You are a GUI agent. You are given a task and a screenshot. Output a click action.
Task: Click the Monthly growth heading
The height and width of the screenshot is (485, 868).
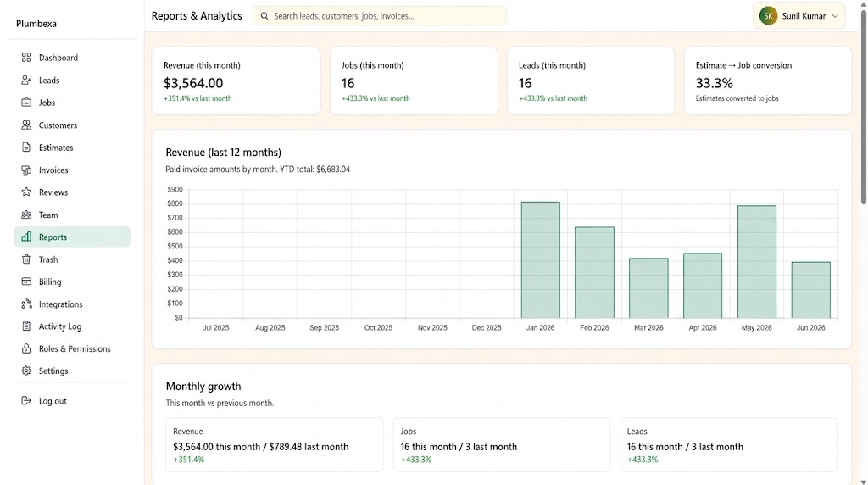pyautogui.click(x=203, y=387)
